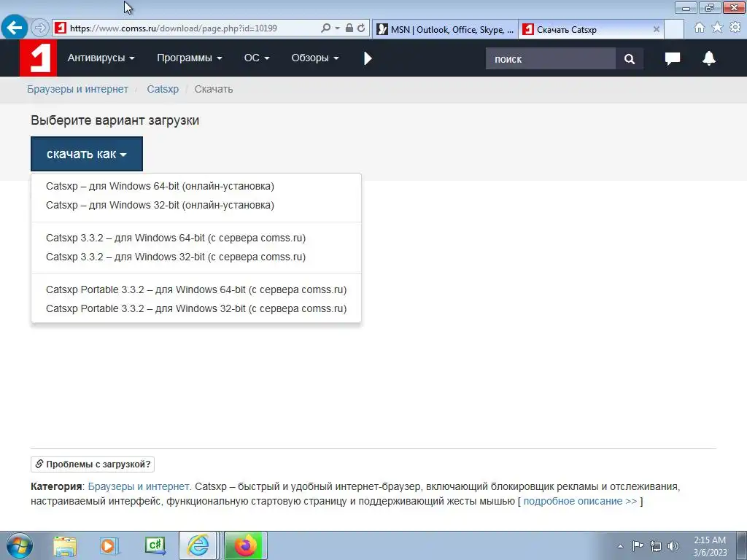
Task: Expand the Программы menu
Action: click(190, 58)
